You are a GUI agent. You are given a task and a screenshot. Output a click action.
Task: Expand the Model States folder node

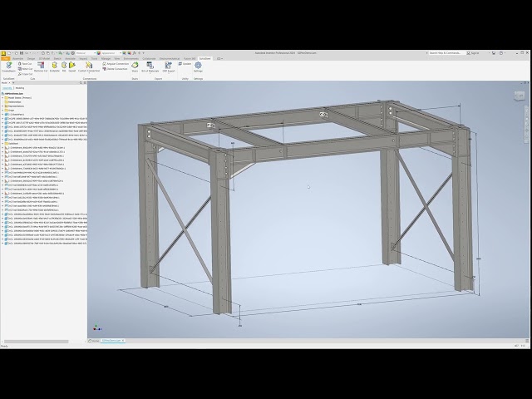coord(2,98)
